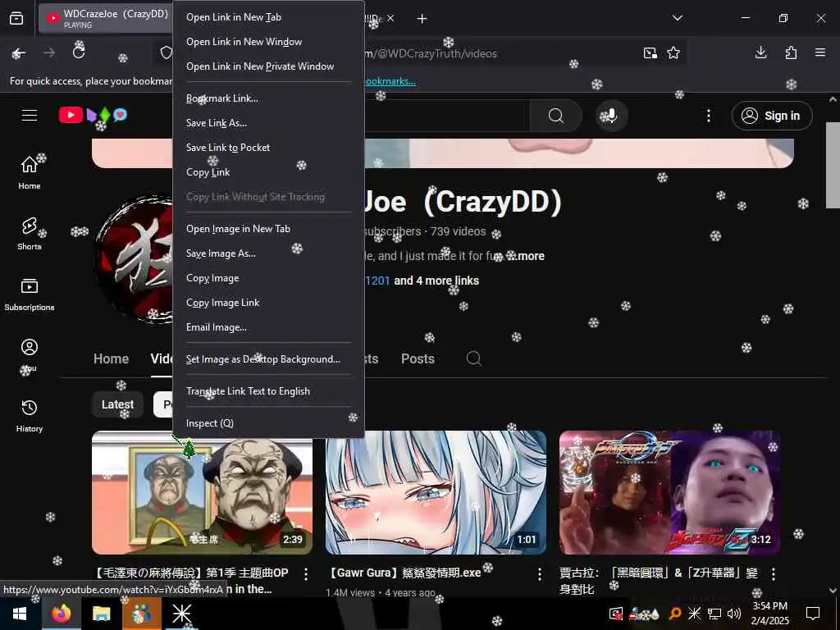The image size is (840, 630).
Task: Open Windows notification center
Action: click(813, 614)
